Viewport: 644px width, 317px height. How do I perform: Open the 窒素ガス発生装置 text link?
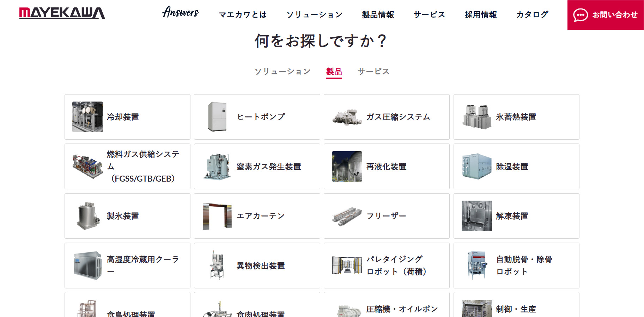269,167
